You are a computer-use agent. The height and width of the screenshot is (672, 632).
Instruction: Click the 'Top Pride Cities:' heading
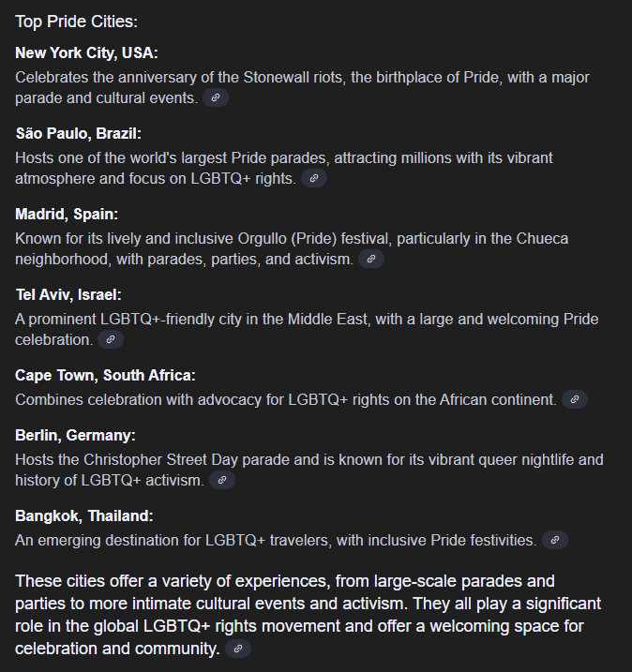tap(76, 22)
